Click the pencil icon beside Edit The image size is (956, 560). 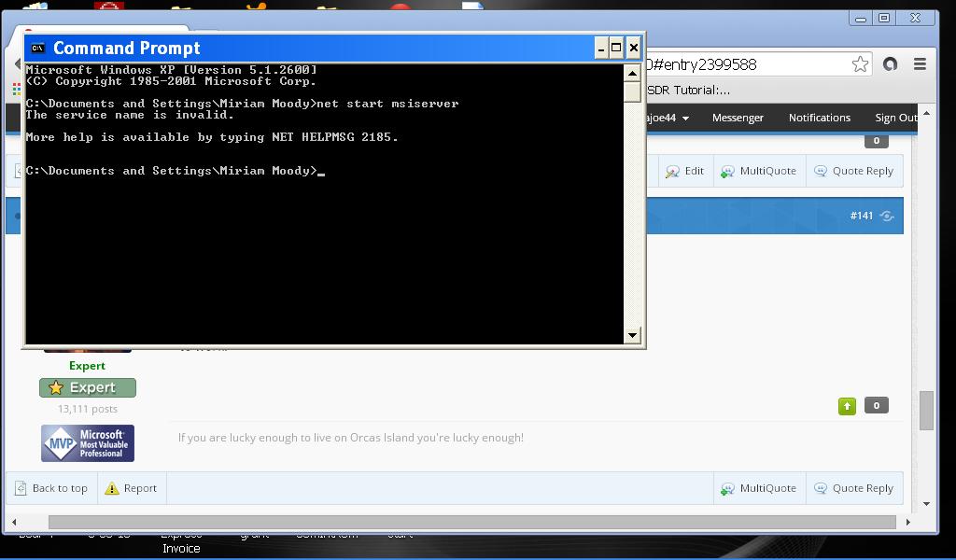click(672, 171)
